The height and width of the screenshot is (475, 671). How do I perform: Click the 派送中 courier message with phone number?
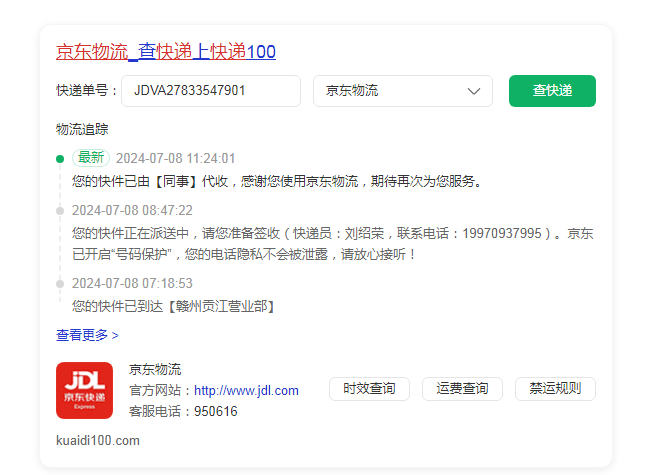pyautogui.click(x=333, y=244)
